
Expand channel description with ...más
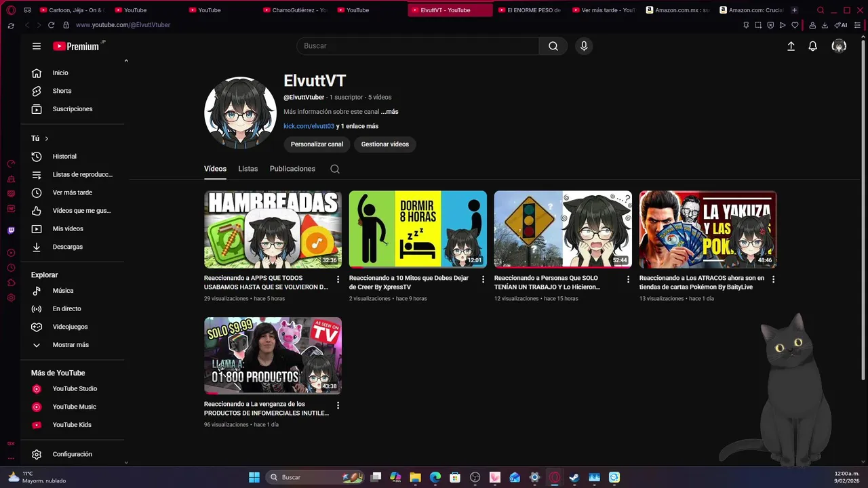click(x=389, y=112)
